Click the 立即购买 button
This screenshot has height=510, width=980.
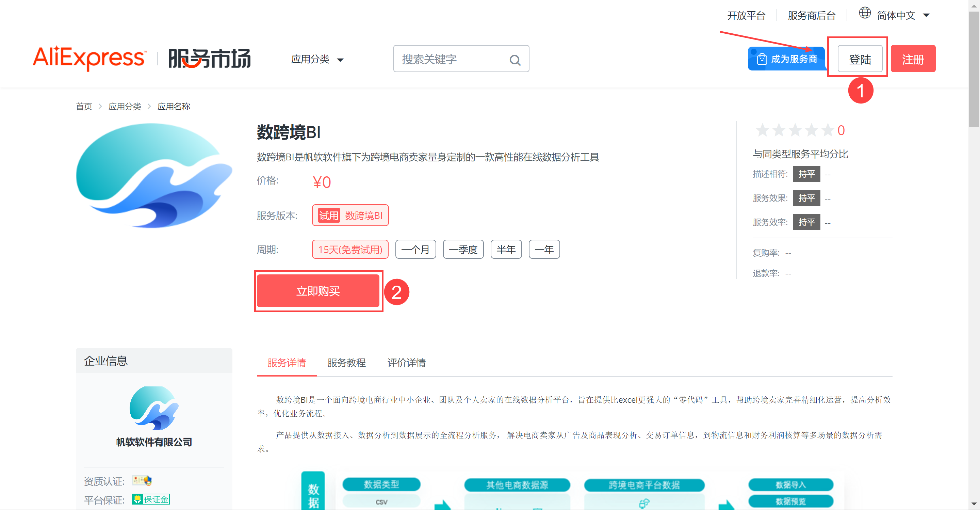tap(318, 291)
